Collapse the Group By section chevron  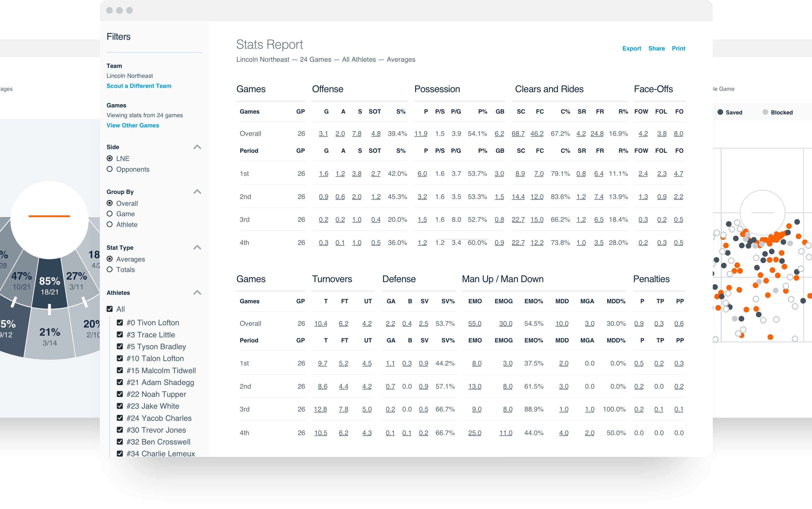click(197, 192)
